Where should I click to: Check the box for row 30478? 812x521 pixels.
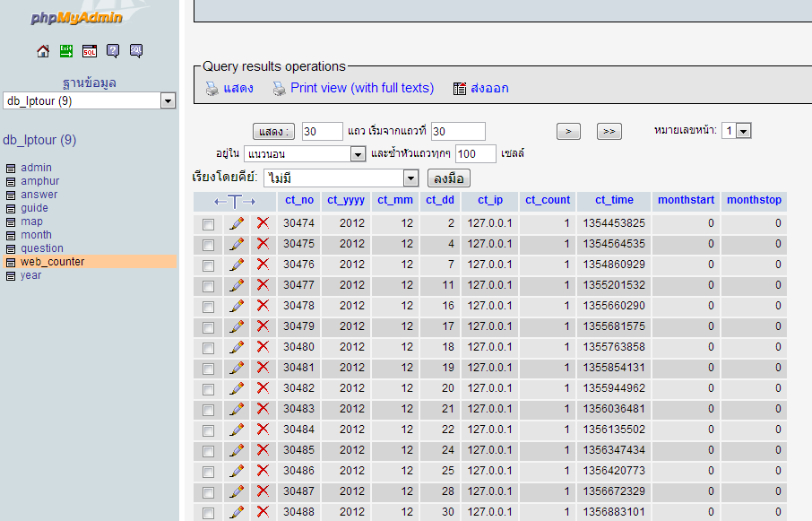[x=208, y=307]
